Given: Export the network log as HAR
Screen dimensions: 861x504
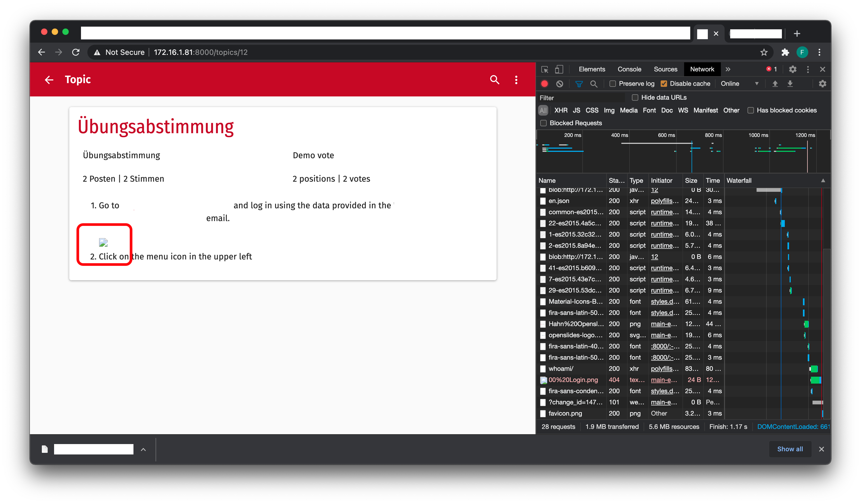Looking at the screenshot, I should click(790, 83).
